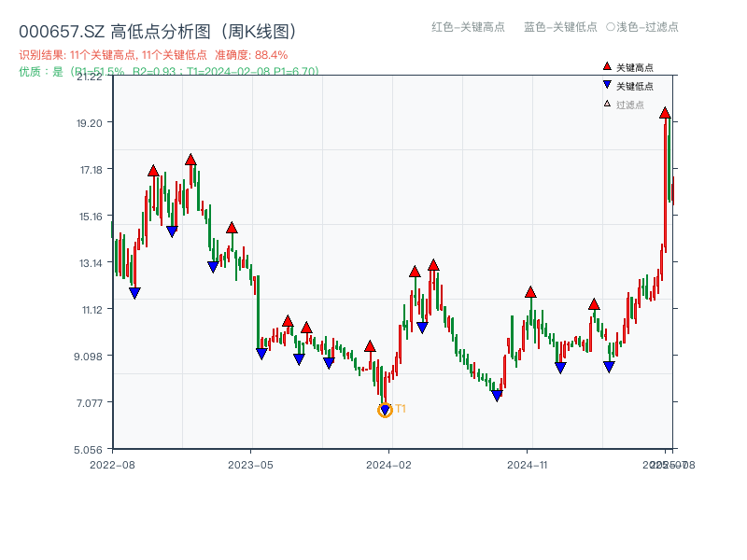Click the 19.20 y-axis label
Image resolution: width=747 pixels, height=560 pixels.
90,123
